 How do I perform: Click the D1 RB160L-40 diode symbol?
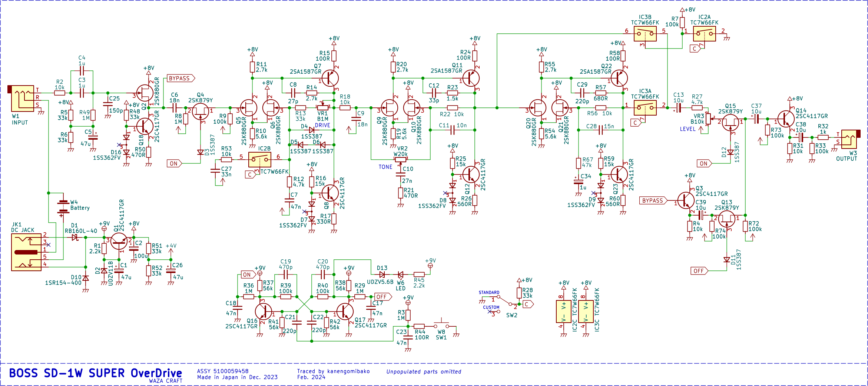coord(75,237)
